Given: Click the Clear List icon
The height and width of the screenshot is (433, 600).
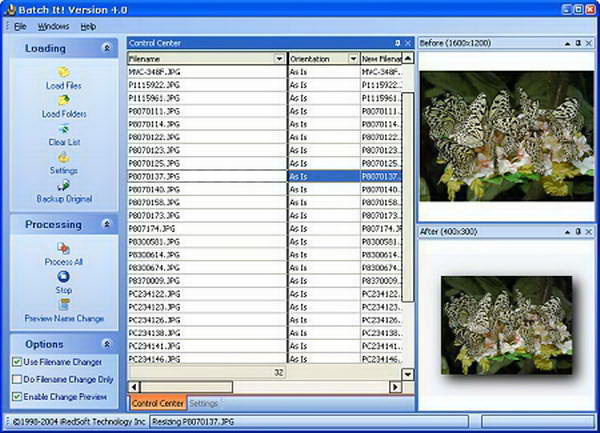Looking at the screenshot, I should pyautogui.click(x=64, y=129).
